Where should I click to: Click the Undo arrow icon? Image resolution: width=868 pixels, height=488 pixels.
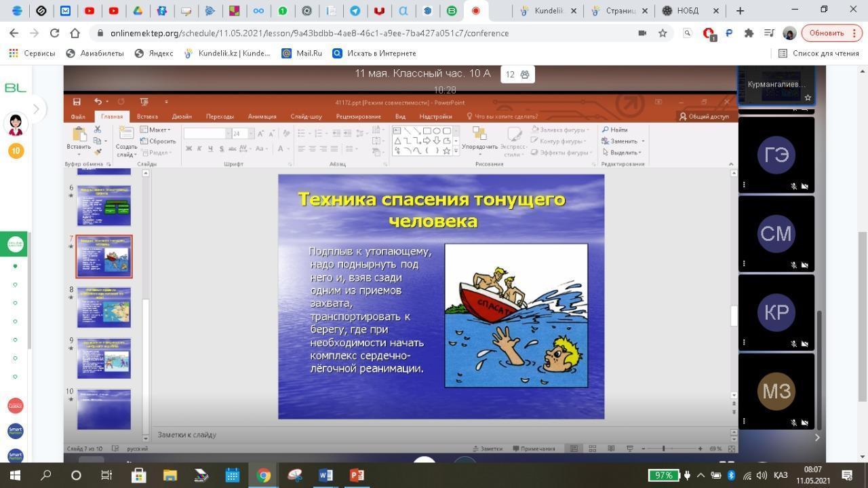click(98, 102)
